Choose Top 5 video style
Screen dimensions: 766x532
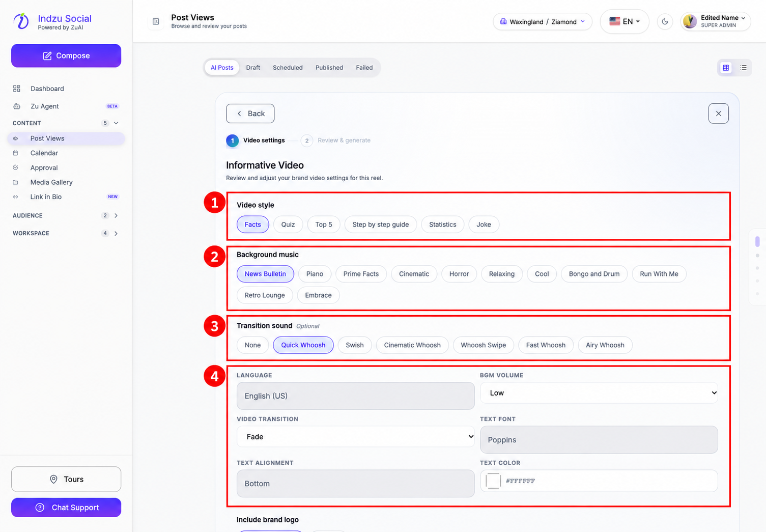324,225
